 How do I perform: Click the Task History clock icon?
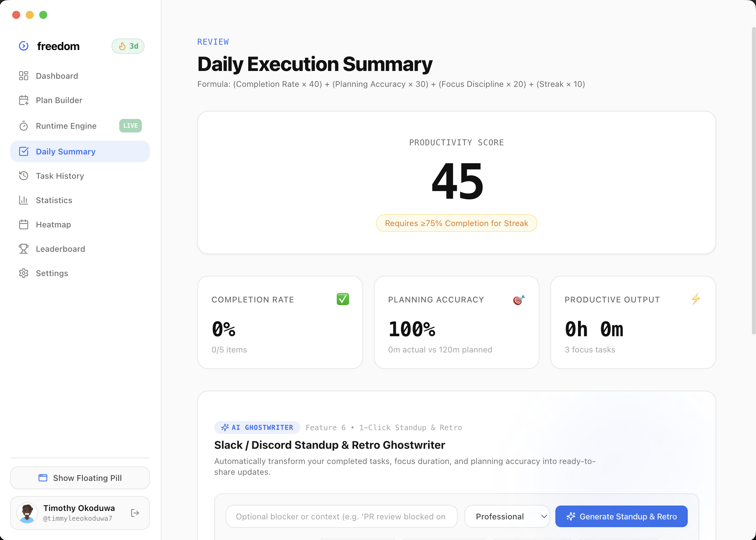pyautogui.click(x=24, y=176)
